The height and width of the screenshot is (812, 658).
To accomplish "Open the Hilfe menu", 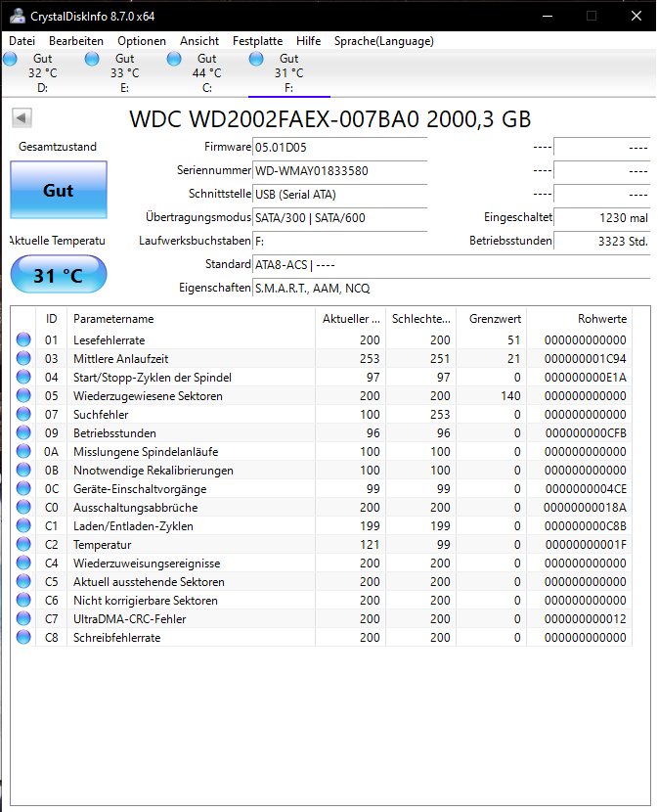I will point(309,41).
